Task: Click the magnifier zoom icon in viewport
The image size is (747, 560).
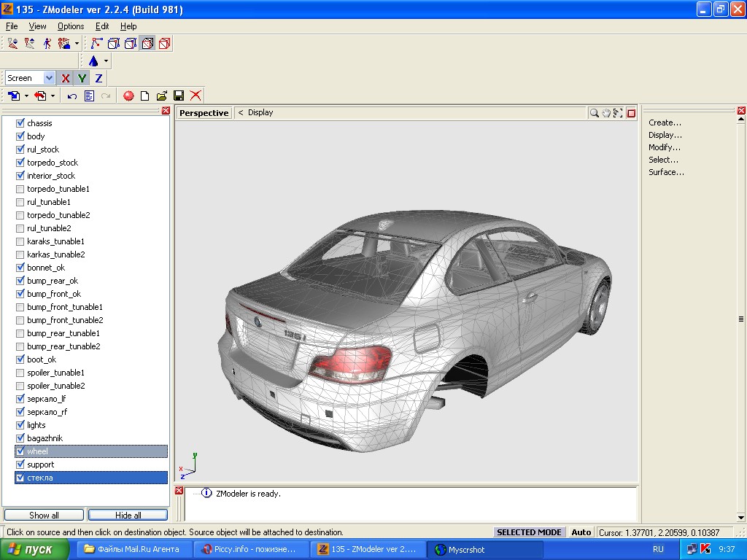Action: tap(594, 113)
